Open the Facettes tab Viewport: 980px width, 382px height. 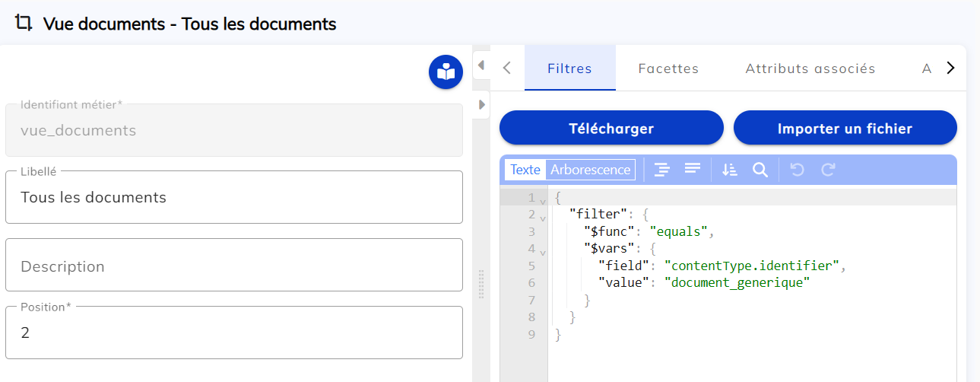(x=668, y=68)
